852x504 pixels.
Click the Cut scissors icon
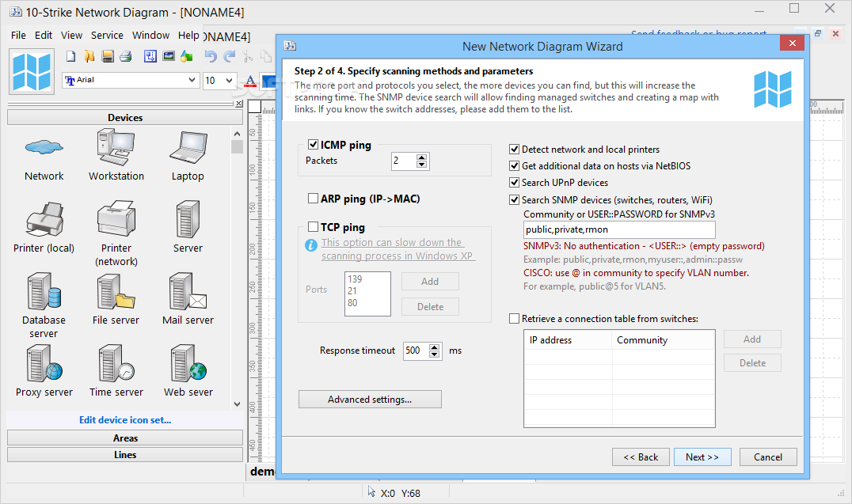click(x=247, y=56)
